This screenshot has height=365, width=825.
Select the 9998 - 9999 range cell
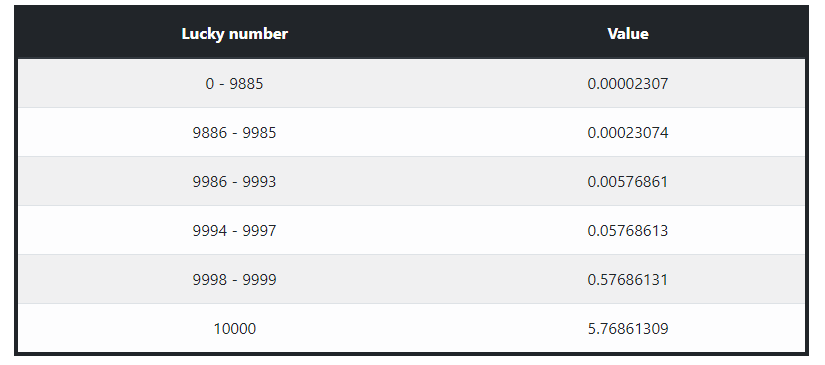(235, 279)
